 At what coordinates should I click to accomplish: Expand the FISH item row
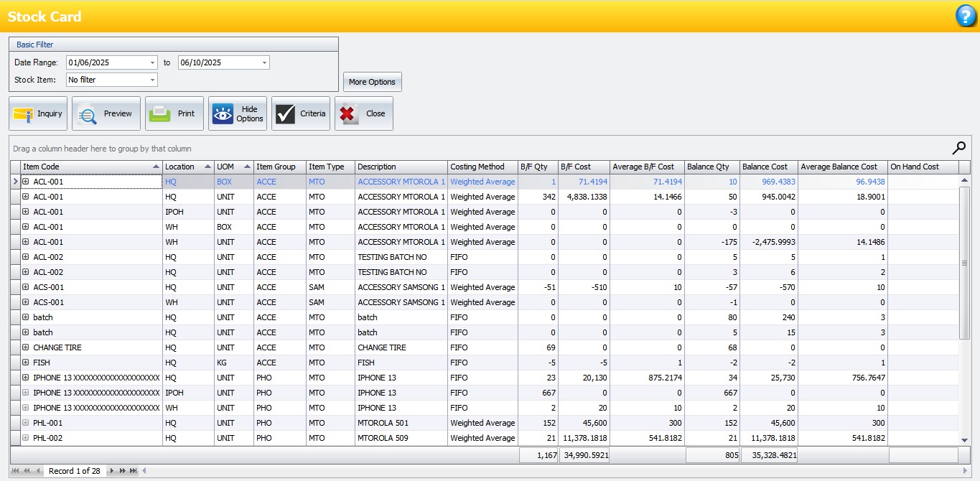click(x=26, y=363)
